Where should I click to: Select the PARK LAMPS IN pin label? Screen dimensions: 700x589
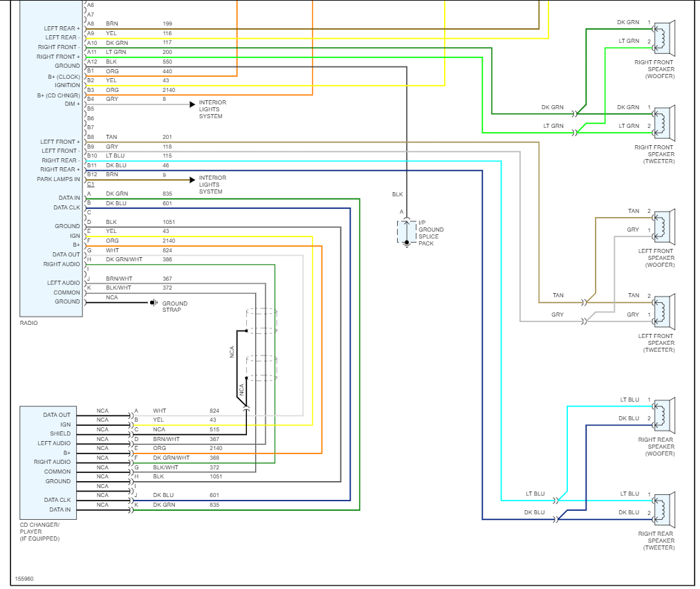coord(59,179)
